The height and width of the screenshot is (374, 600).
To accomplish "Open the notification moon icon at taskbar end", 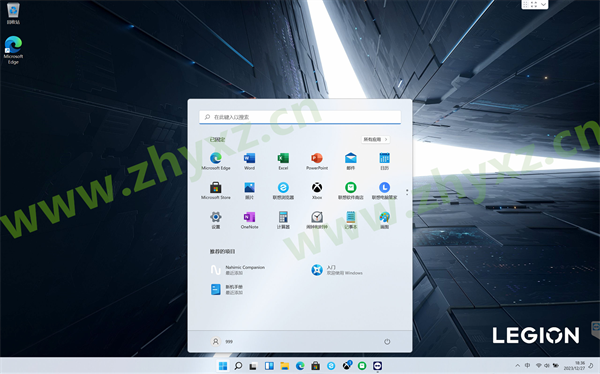I will click(592, 366).
